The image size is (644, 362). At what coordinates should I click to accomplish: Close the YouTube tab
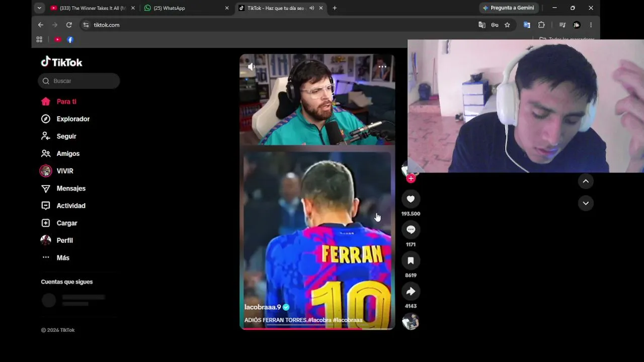click(133, 8)
